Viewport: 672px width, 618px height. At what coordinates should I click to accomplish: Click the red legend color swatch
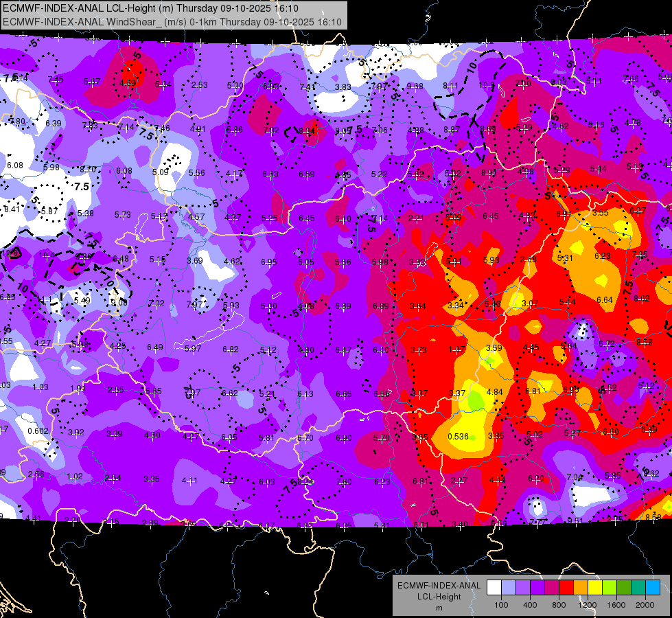[x=566, y=587]
